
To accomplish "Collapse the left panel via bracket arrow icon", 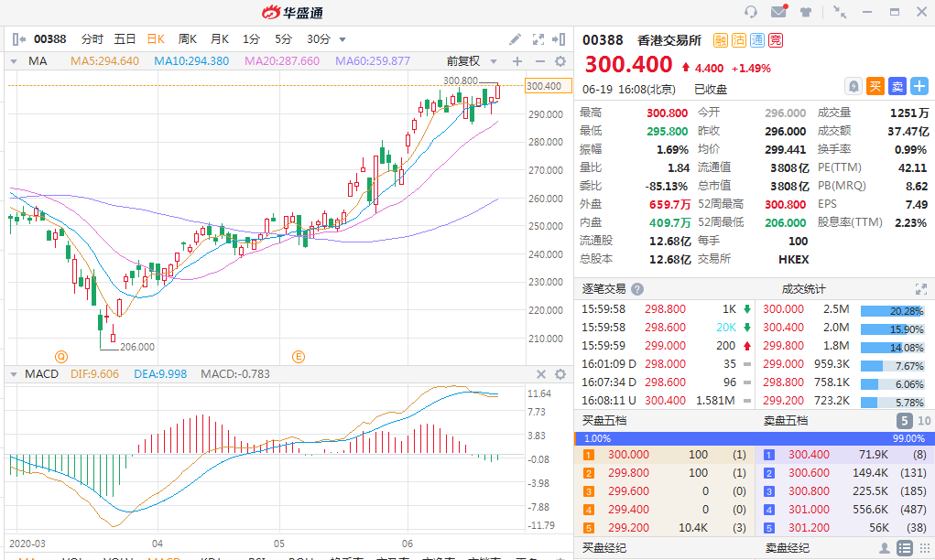I will pos(18,39).
